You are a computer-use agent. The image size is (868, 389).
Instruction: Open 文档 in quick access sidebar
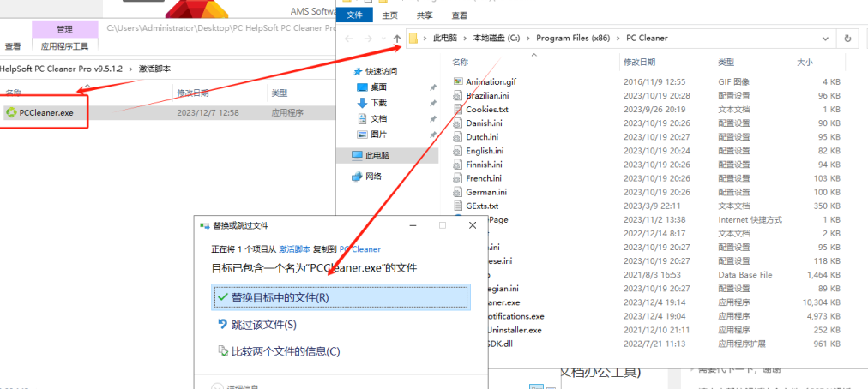(378, 118)
